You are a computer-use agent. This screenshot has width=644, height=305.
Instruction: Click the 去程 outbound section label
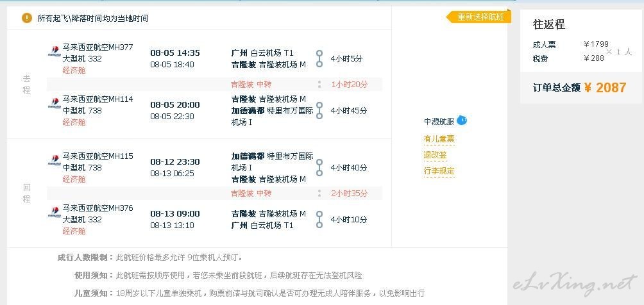point(27,84)
